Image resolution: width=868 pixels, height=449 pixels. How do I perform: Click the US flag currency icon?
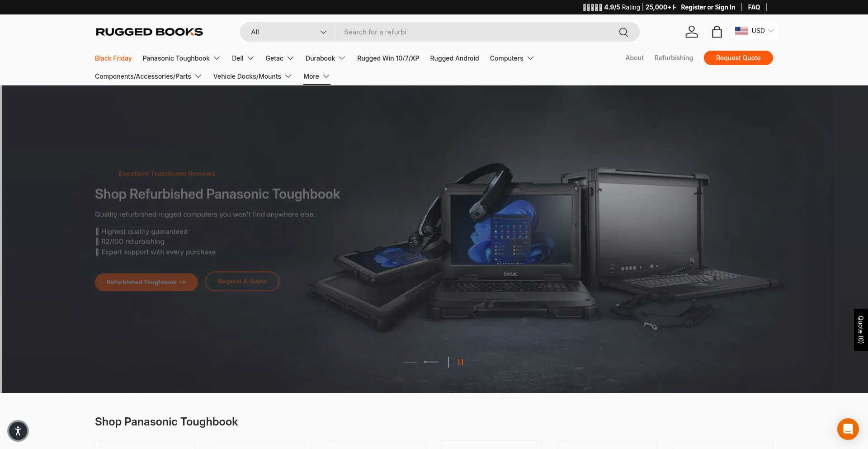coord(741,31)
